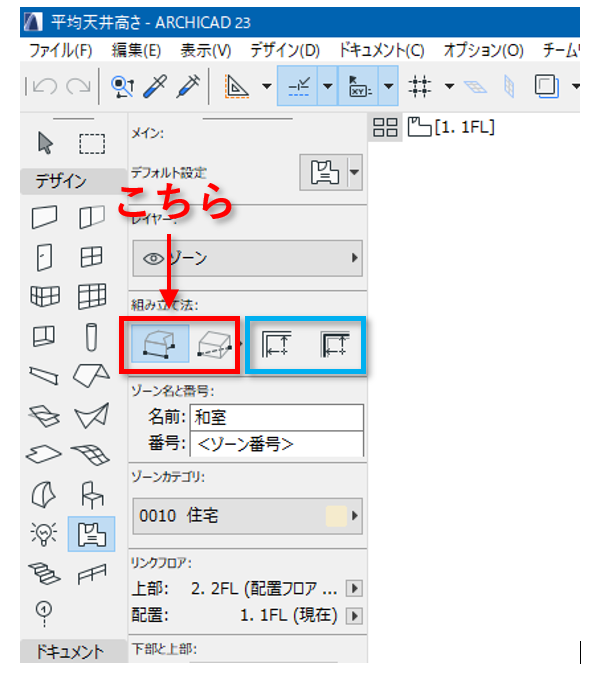Open the ゾーン layer selector

pos(247,259)
